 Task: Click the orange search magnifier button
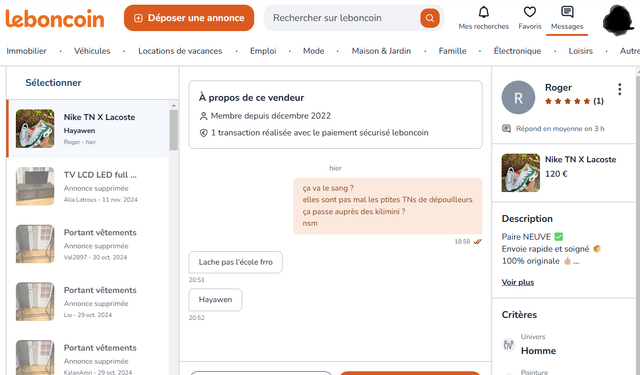[430, 18]
